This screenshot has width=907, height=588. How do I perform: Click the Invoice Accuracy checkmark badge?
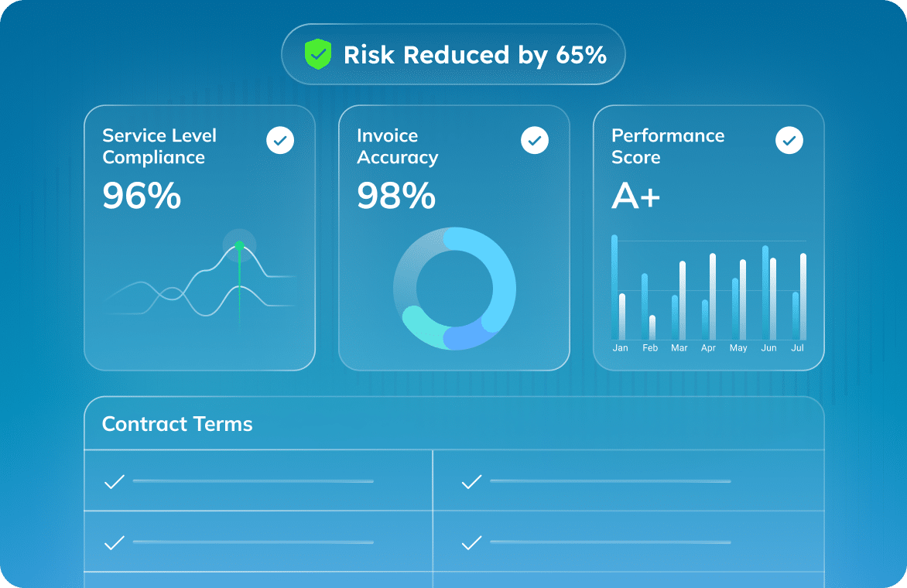(x=535, y=141)
